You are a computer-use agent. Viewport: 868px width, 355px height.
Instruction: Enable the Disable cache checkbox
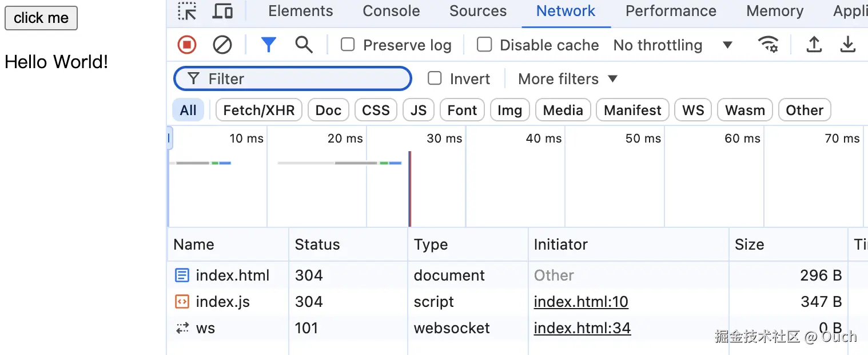click(x=484, y=44)
